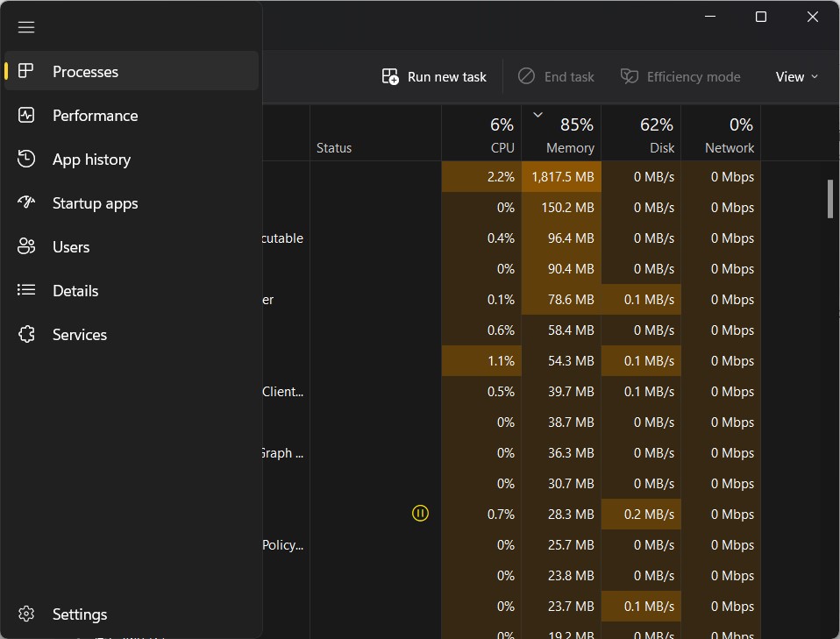Open the View dropdown
The height and width of the screenshot is (639, 840).
pos(796,76)
